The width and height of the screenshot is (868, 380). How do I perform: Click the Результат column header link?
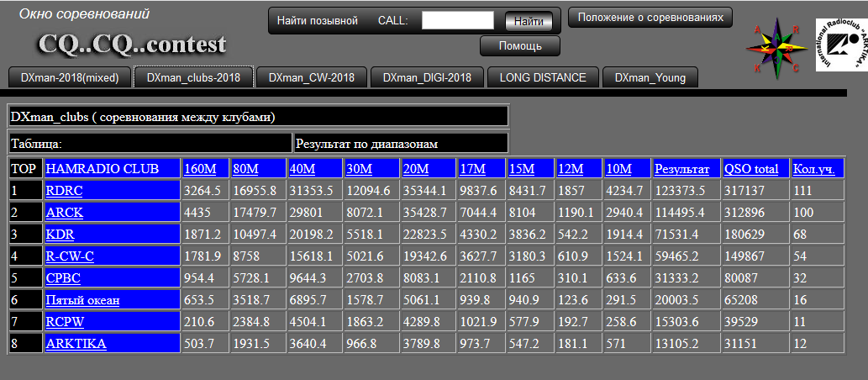682,169
